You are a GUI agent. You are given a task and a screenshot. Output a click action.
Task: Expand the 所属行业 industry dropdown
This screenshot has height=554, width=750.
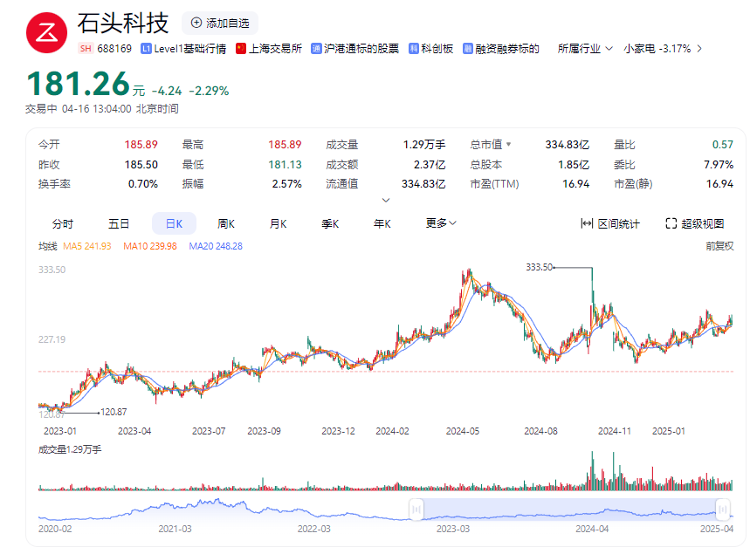pyautogui.click(x=609, y=48)
